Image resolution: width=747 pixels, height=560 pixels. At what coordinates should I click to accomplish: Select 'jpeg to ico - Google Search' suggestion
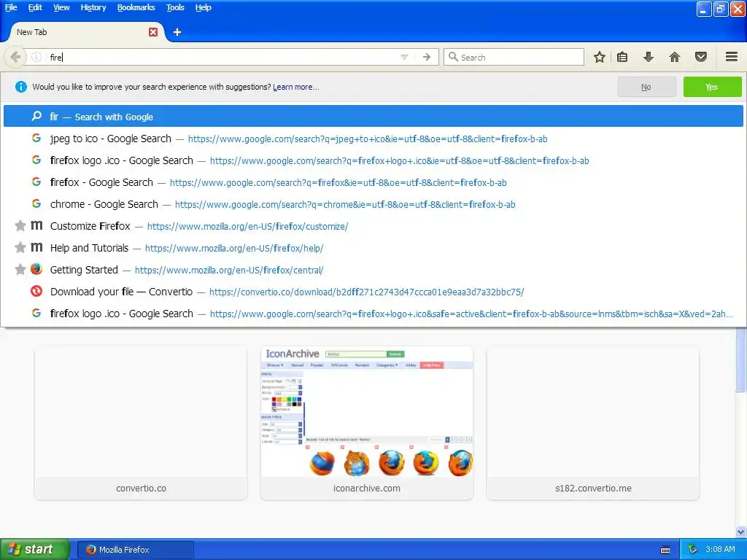pyautogui.click(x=373, y=139)
